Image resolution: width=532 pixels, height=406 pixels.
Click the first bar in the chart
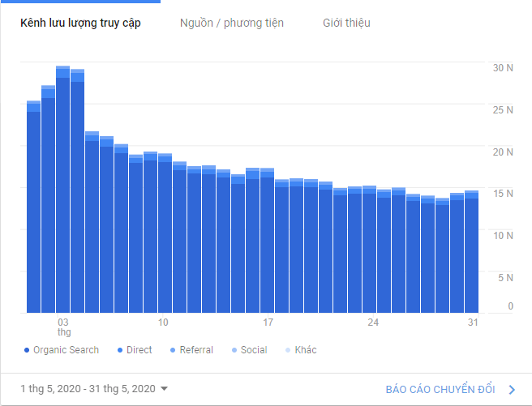(33, 207)
